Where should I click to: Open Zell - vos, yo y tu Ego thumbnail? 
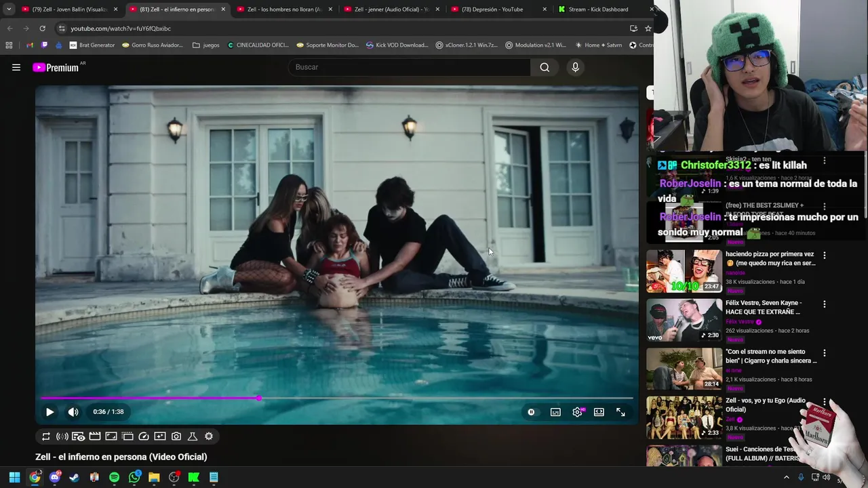(x=684, y=418)
